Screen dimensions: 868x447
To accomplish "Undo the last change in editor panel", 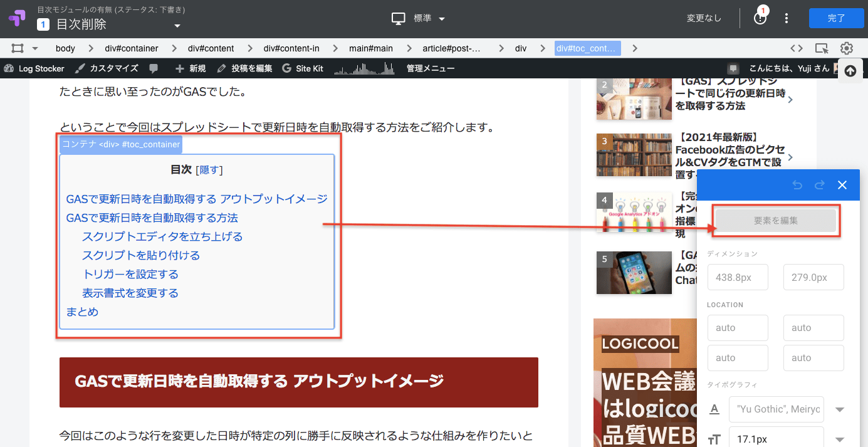I will point(797,185).
